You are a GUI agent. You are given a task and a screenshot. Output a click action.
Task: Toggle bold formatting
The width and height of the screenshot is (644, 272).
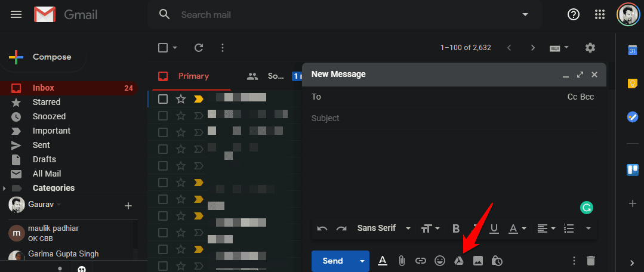(x=456, y=228)
